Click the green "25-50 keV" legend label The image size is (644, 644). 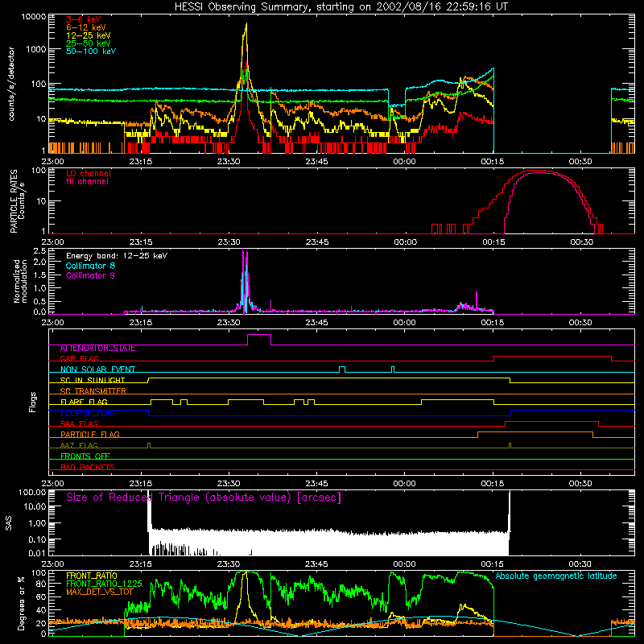click(x=89, y=43)
